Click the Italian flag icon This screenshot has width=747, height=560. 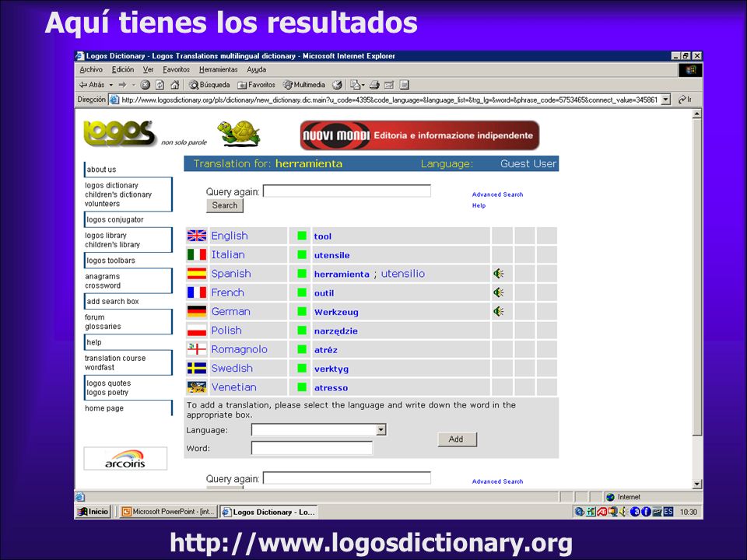[197, 255]
